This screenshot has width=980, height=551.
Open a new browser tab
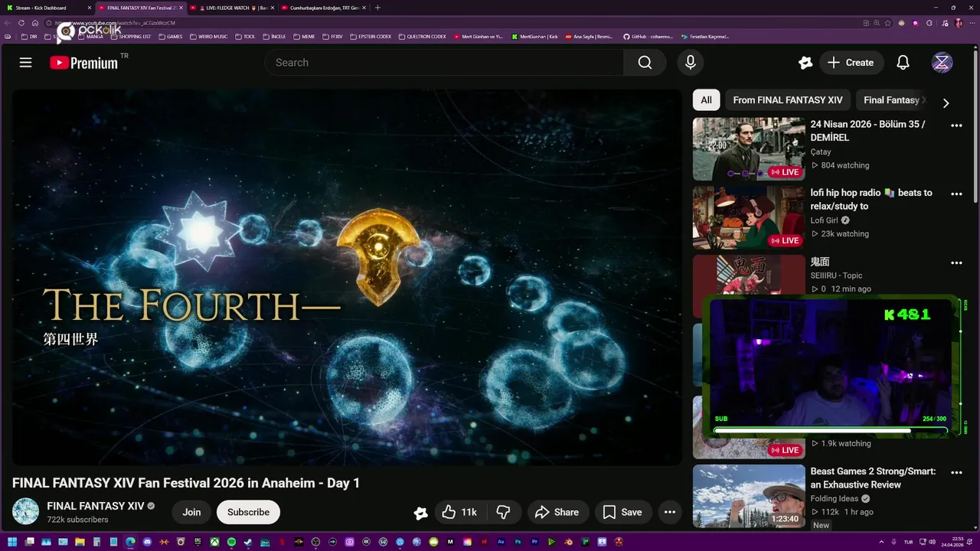pos(377,8)
